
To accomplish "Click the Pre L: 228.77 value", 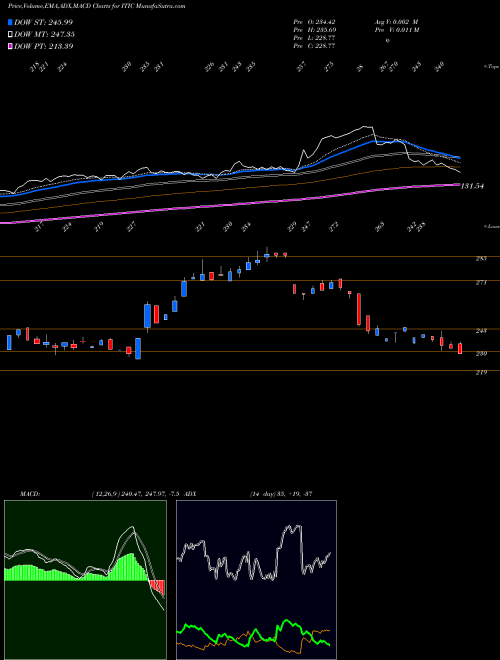I will 314,38.
